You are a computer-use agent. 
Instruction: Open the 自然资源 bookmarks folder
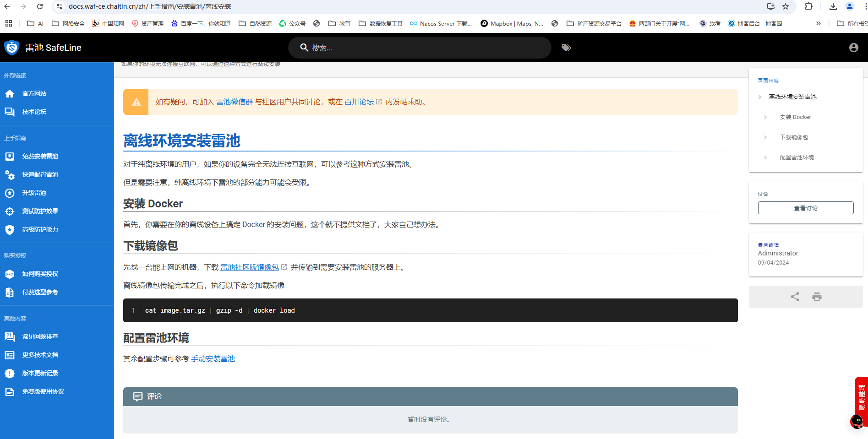[x=255, y=23]
